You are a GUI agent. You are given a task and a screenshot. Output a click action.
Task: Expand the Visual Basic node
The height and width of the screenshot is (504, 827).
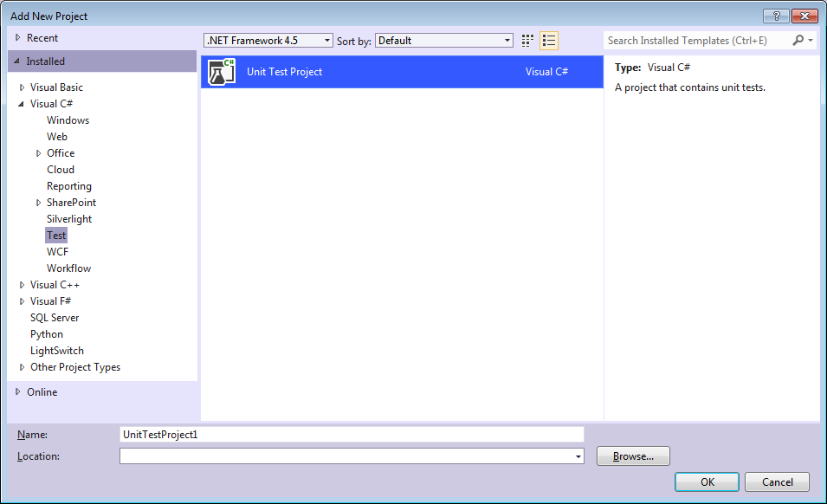tap(22, 87)
